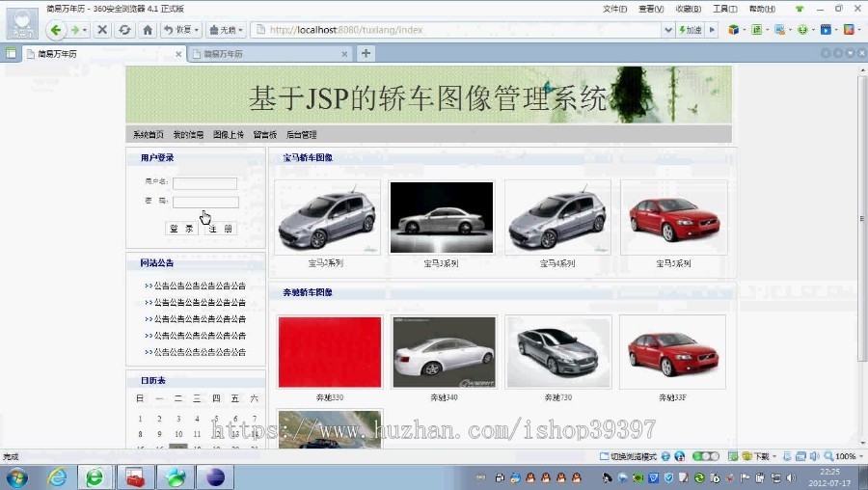Image resolution: width=868 pixels, height=490 pixels.
Task: Open Internet Explorer from the taskbar
Action: pyautogui.click(x=57, y=477)
